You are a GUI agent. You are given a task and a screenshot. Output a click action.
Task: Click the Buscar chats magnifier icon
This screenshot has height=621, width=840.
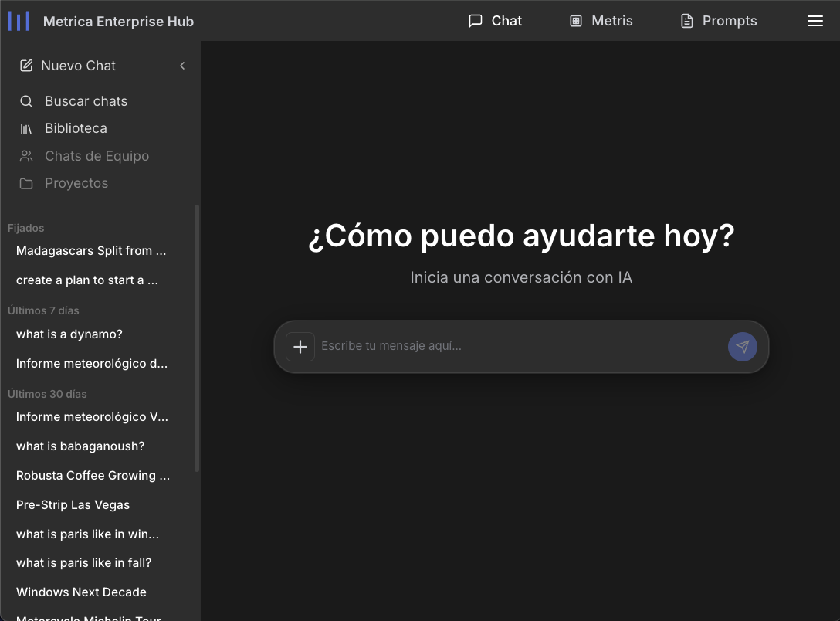point(25,101)
